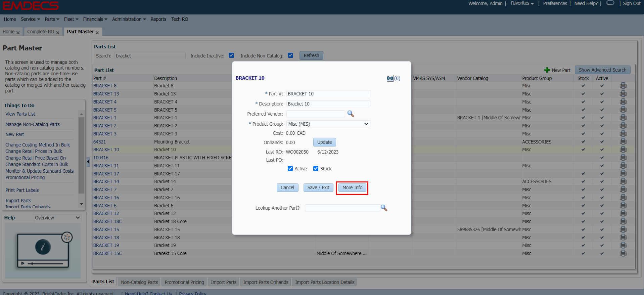Image resolution: width=644 pixels, height=295 pixels.
Task: Click the More Info button
Action: (x=352, y=187)
